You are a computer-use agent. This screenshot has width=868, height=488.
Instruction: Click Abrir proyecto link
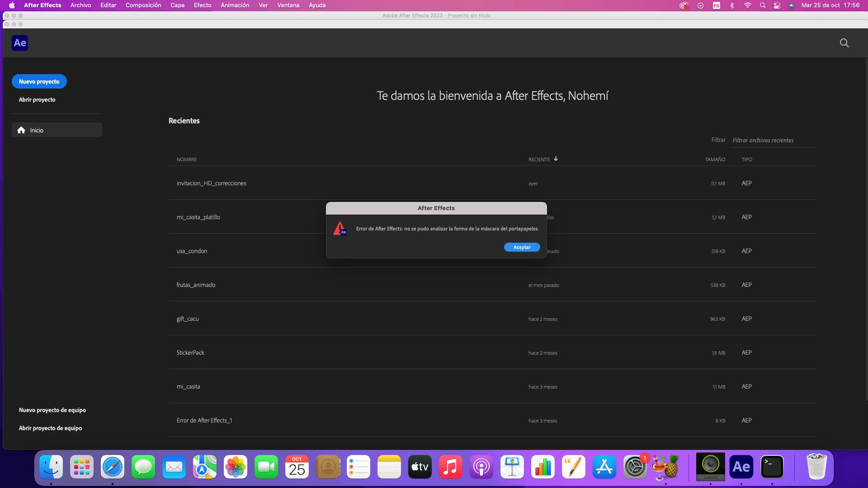37,99
